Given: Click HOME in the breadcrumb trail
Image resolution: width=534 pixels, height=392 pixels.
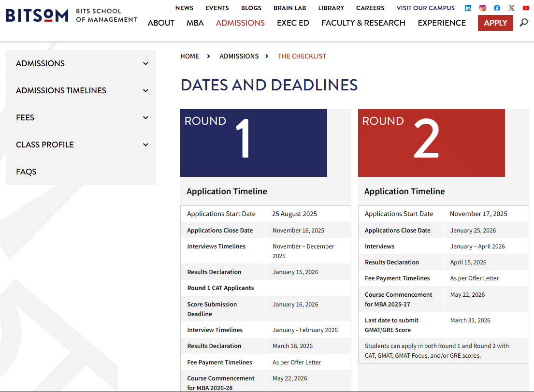Looking at the screenshot, I should coord(189,56).
